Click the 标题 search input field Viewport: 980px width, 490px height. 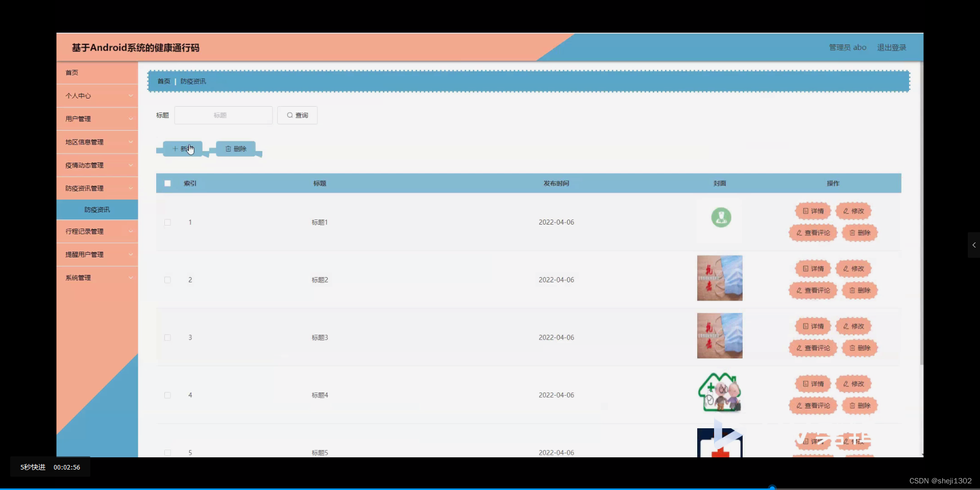pyautogui.click(x=223, y=115)
